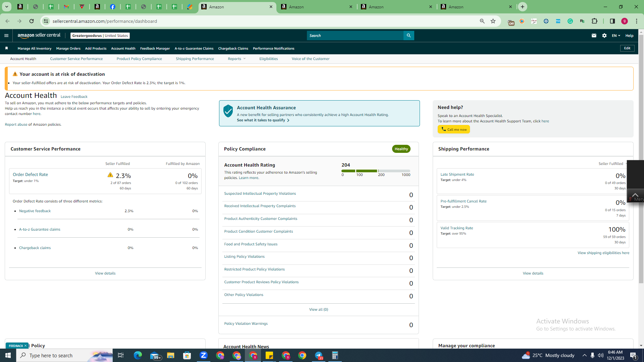Open Feedback Manager in navbar
This screenshot has width=644, height=362.
[155, 48]
